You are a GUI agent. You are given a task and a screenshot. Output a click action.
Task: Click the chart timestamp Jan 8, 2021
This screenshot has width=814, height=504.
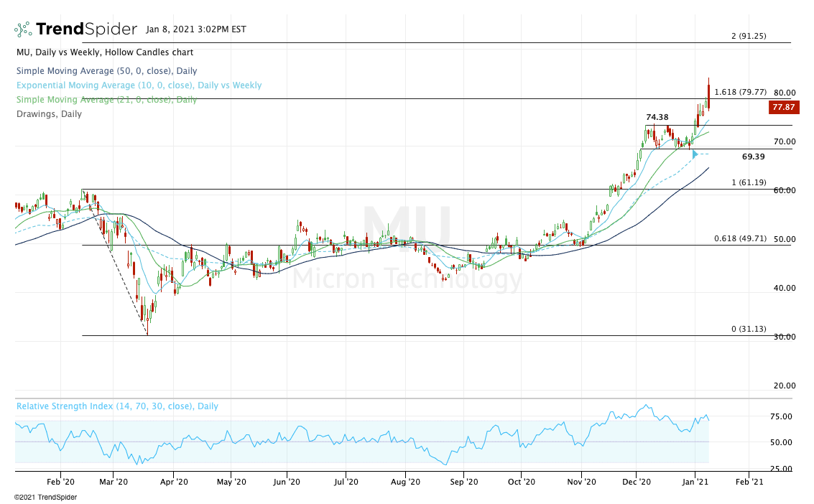pyautogui.click(x=195, y=29)
